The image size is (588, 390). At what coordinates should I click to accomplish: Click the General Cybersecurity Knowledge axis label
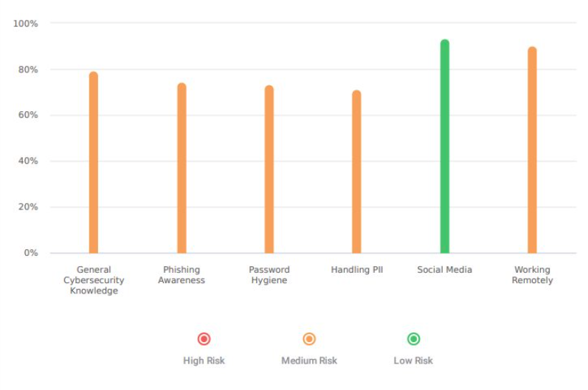[x=94, y=280]
